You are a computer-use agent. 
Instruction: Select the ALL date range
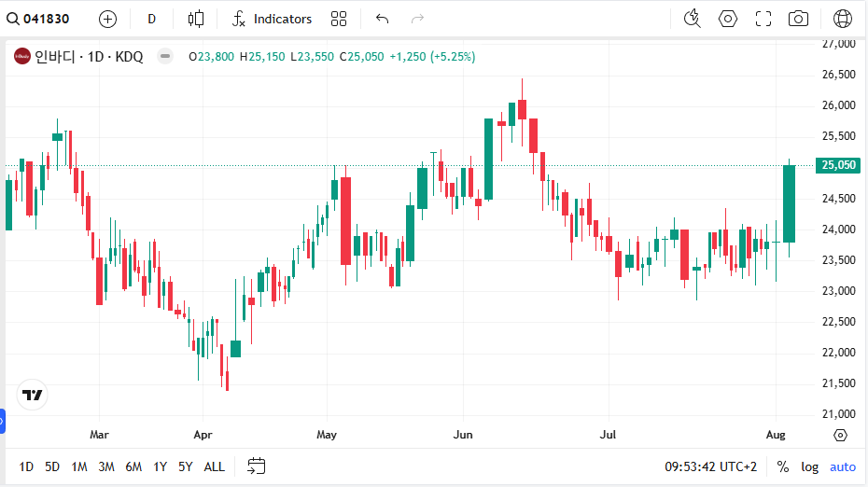pyautogui.click(x=215, y=467)
